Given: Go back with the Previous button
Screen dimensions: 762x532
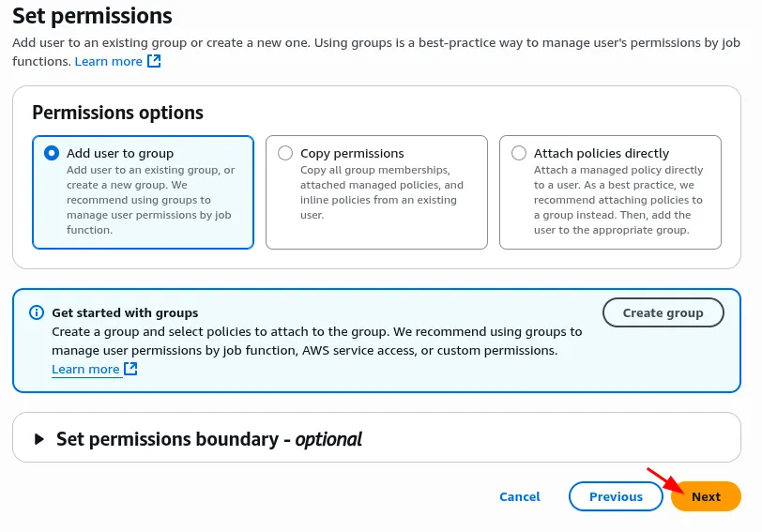Looking at the screenshot, I should tap(616, 496).
